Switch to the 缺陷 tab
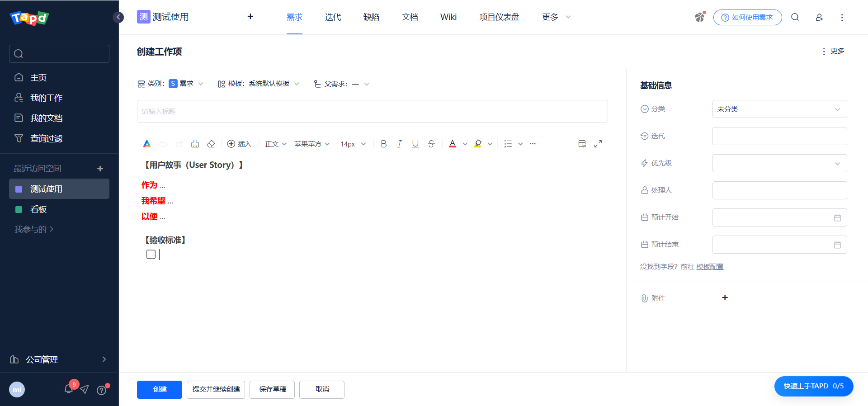 371,17
